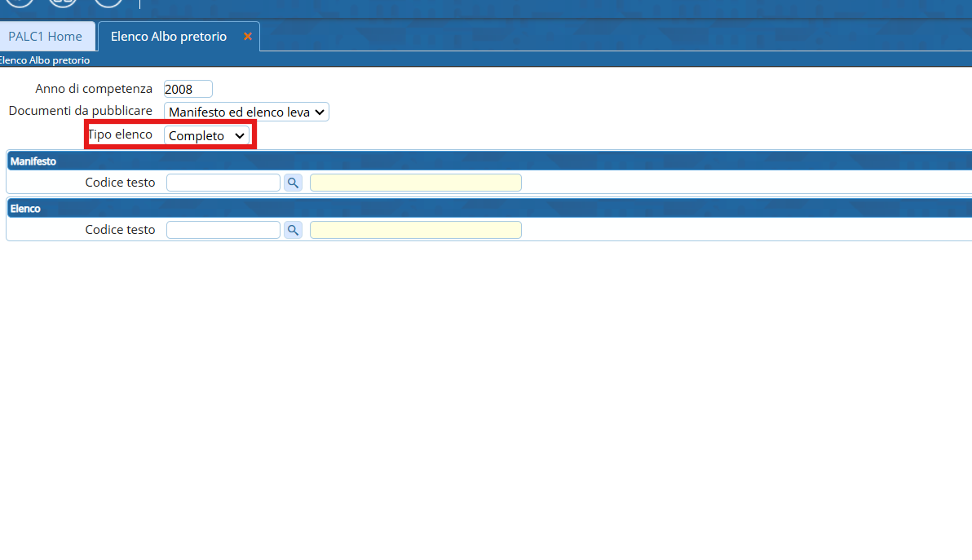The width and height of the screenshot is (972, 560).
Task: Expand the Documenti da pubblicare dropdown
Action: (x=246, y=112)
